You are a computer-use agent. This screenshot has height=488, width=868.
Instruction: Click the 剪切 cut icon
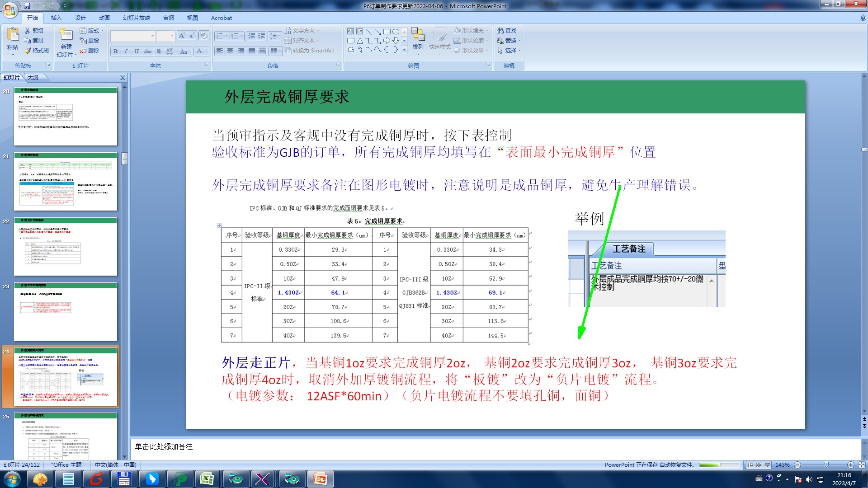[x=28, y=31]
